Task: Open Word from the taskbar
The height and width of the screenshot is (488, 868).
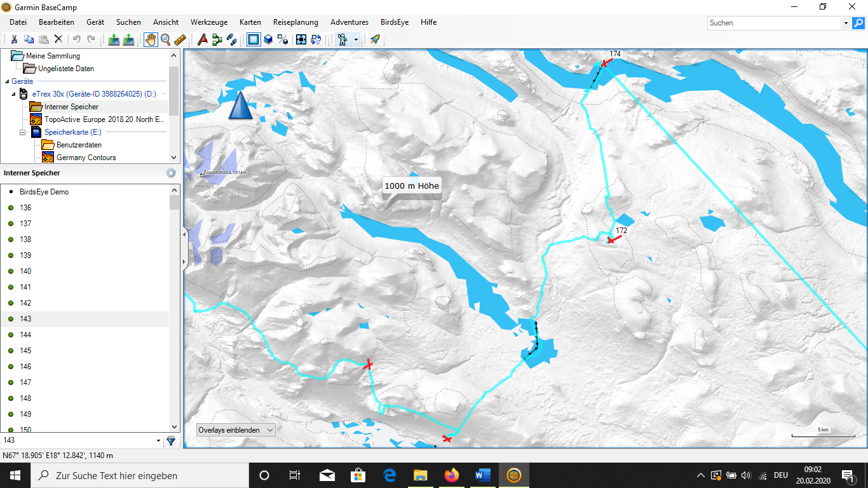Action: (483, 475)
